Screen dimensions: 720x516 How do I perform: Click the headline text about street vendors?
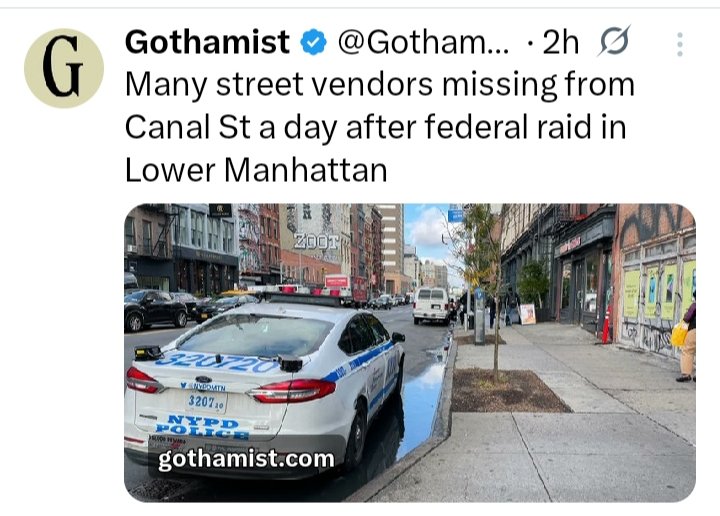(x=380, y=127)
